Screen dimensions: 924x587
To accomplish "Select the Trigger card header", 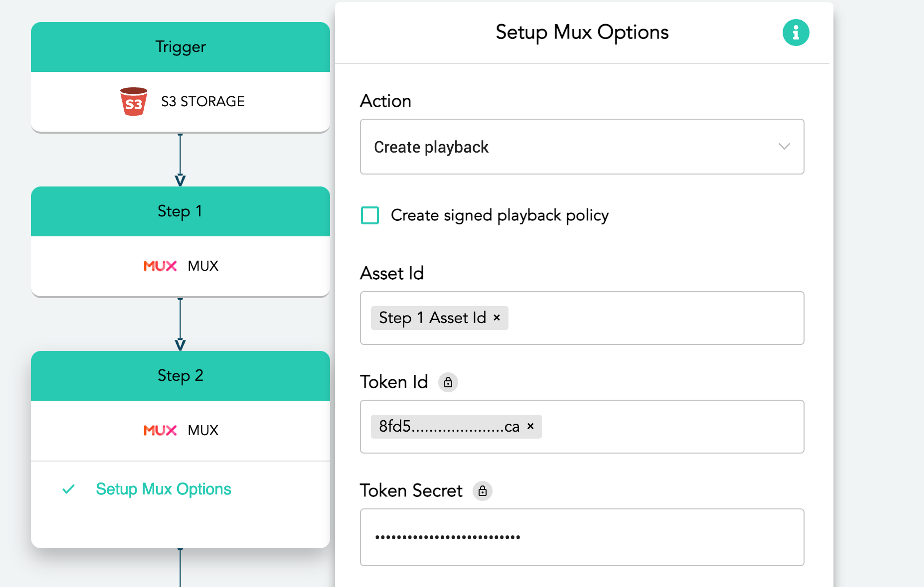I will pyautogui.click(x=180, y=47).
